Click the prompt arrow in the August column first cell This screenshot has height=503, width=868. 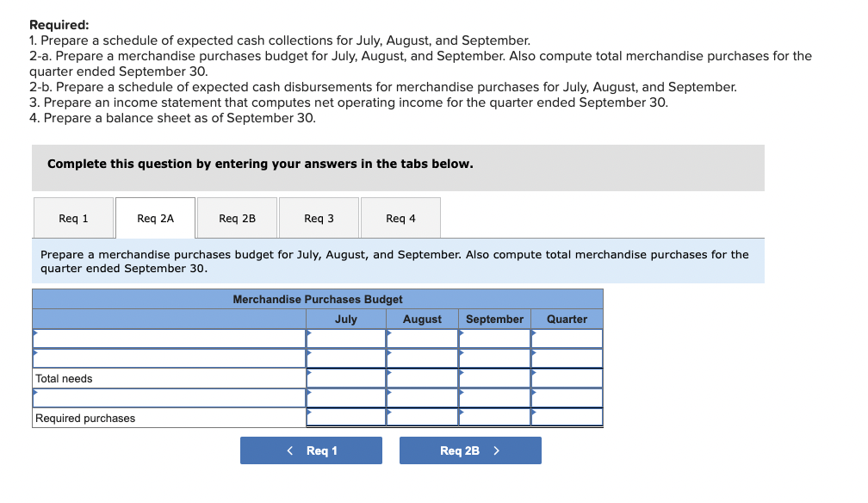[x=387, y=334]
